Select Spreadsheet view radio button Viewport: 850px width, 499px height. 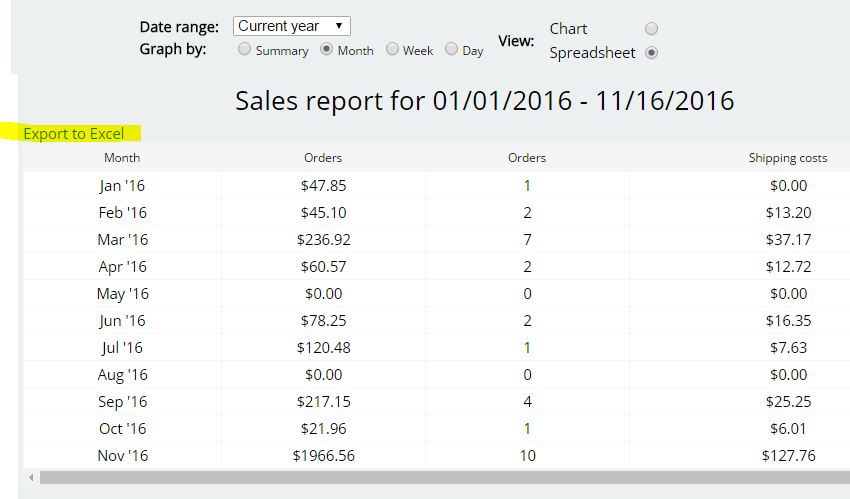pyautogui.click(x=652, y=53)
